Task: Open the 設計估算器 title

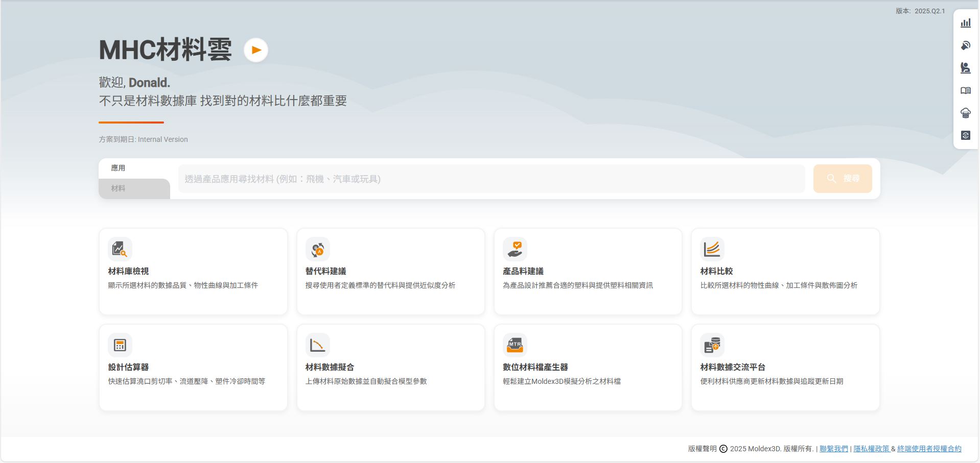Action: point(128,367)
